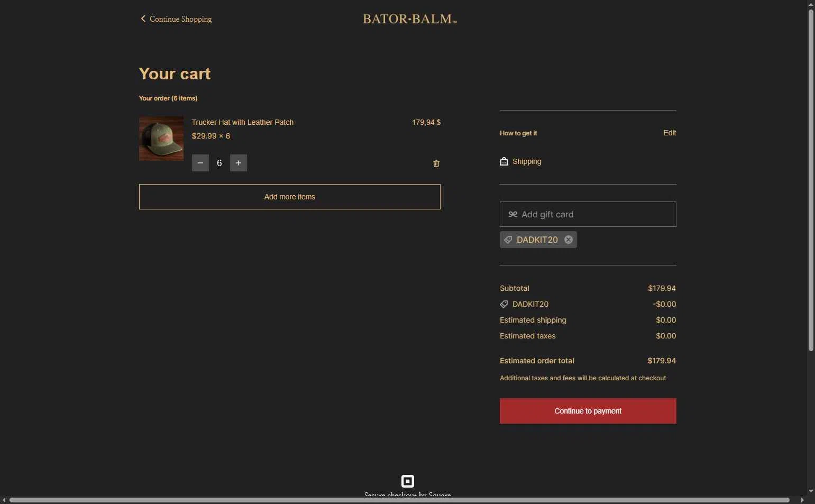Screen dimensions: 815x504
Task: Select the Your order (6 items) text
Action: tap(168, 98)
